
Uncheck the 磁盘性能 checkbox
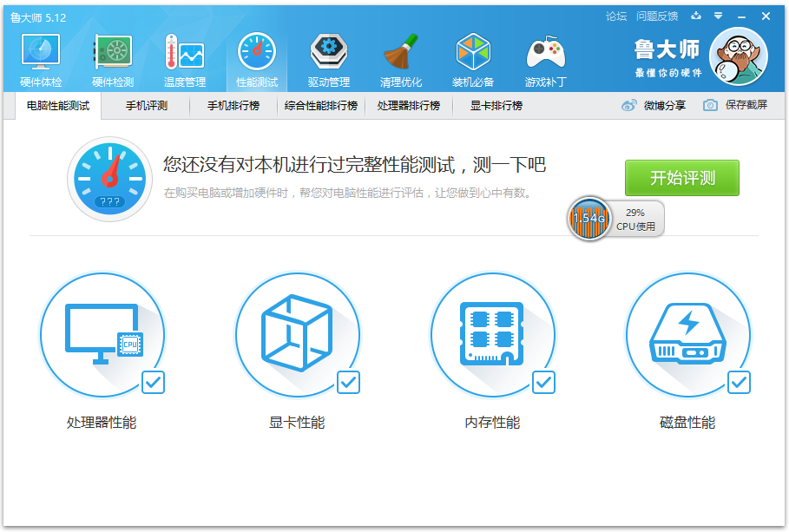[x=739, y=382]
